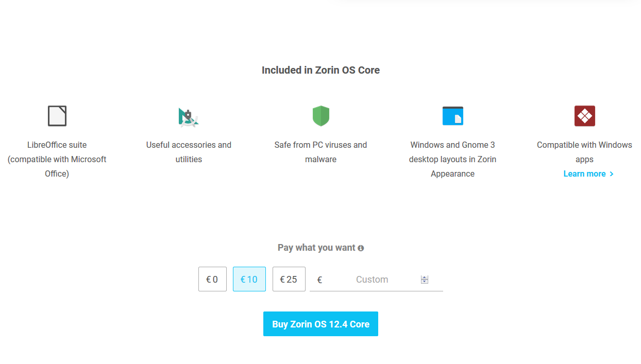
Task: Increase custom amount with the up stepper arrow
Action: (x=425, y=278)
